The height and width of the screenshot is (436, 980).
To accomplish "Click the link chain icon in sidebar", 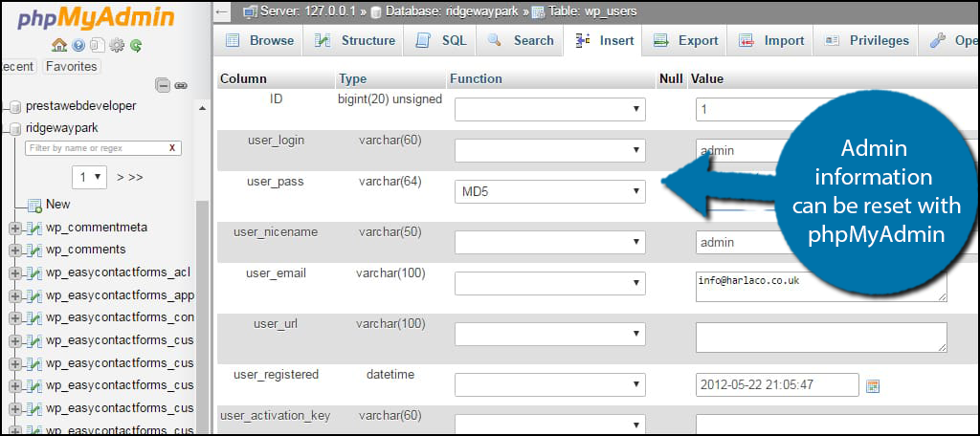I will (x=181, y=86).
